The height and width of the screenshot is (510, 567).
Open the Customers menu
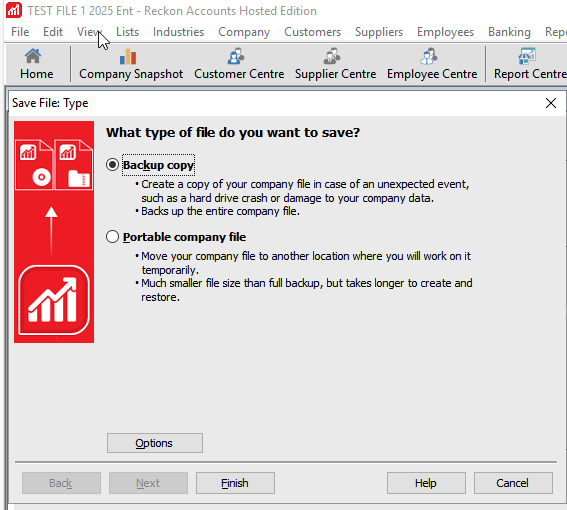point(312,32)
